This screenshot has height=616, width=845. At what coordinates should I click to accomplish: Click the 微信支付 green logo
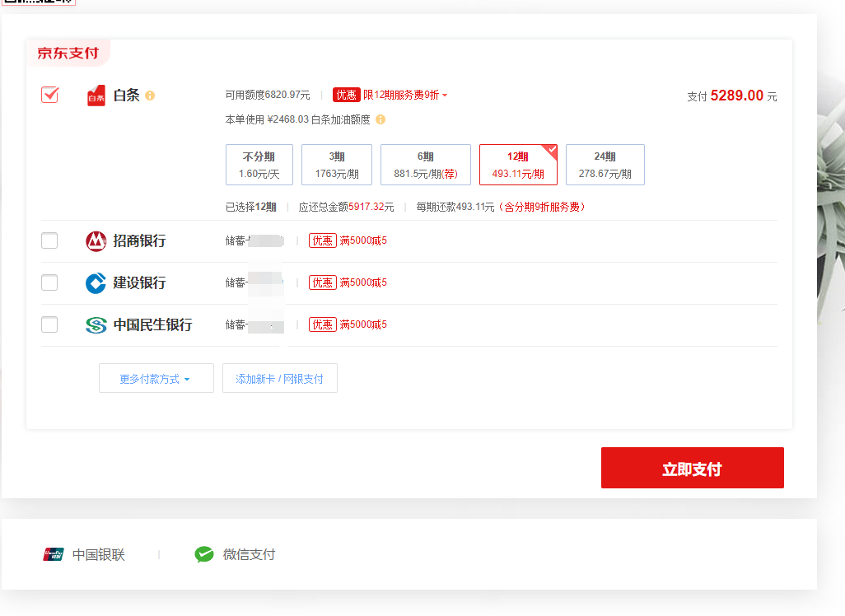pyautogui.click(x=204, y=554)
